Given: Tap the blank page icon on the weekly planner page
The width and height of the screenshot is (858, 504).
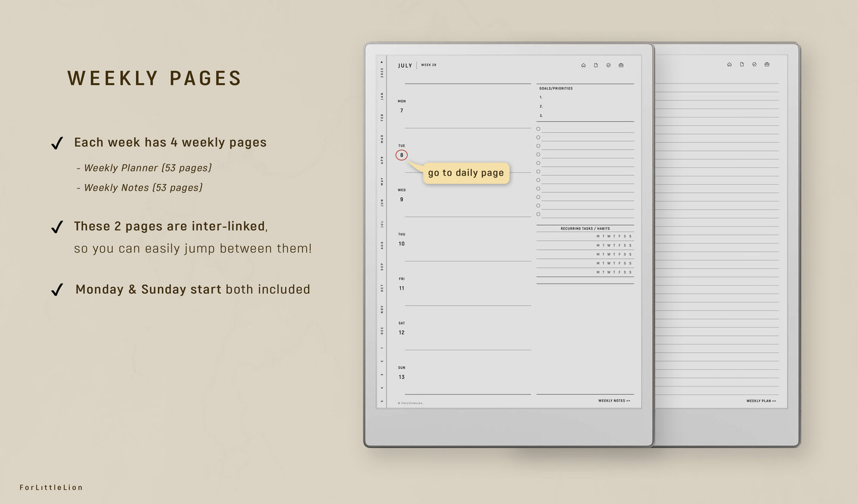Looking at the screenshot, I should [596, 65].
